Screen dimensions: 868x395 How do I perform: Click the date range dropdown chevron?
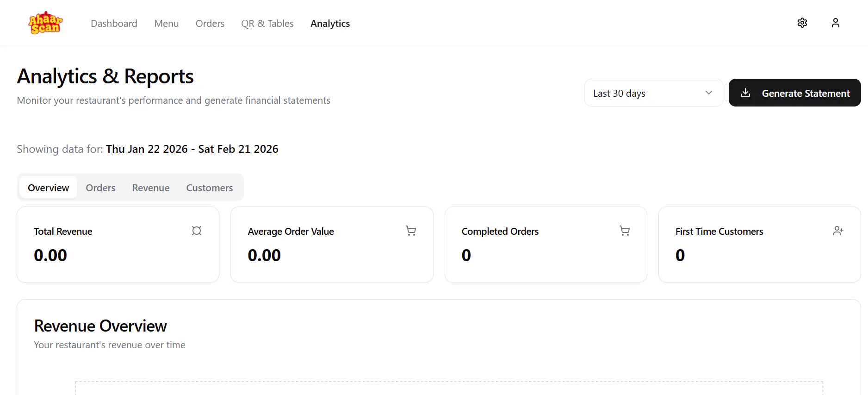709,93
